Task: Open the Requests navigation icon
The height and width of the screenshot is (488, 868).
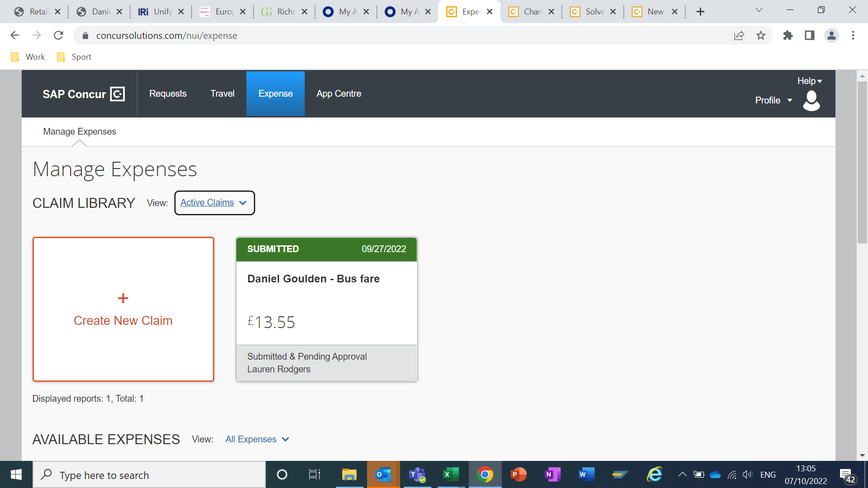Action: (x=168, y=94)
